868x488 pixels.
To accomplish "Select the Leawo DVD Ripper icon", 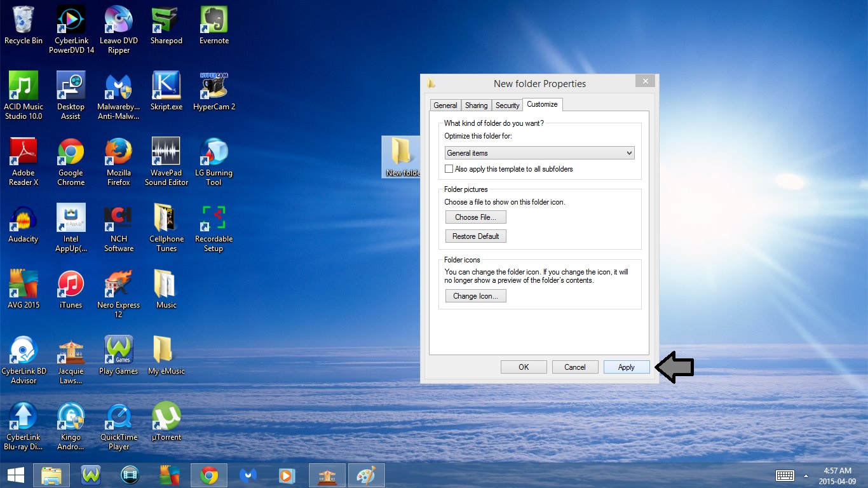I will click(x=119, y=29).
